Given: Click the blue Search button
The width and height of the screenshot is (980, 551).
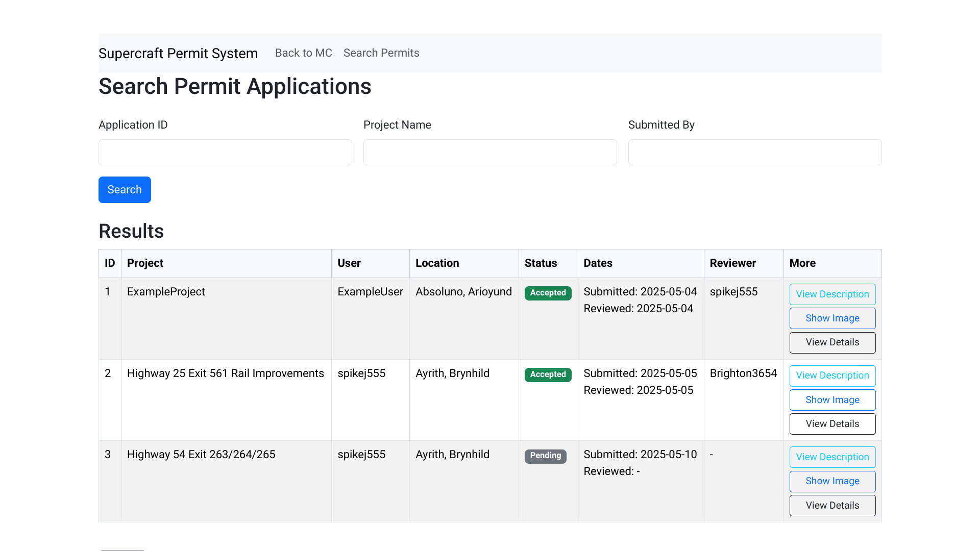Looking at the screenshot, I should coord(125,190).
